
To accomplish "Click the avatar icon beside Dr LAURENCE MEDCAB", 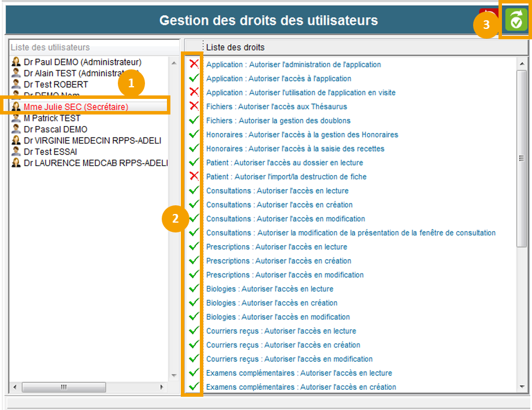I will click(16, 163).
